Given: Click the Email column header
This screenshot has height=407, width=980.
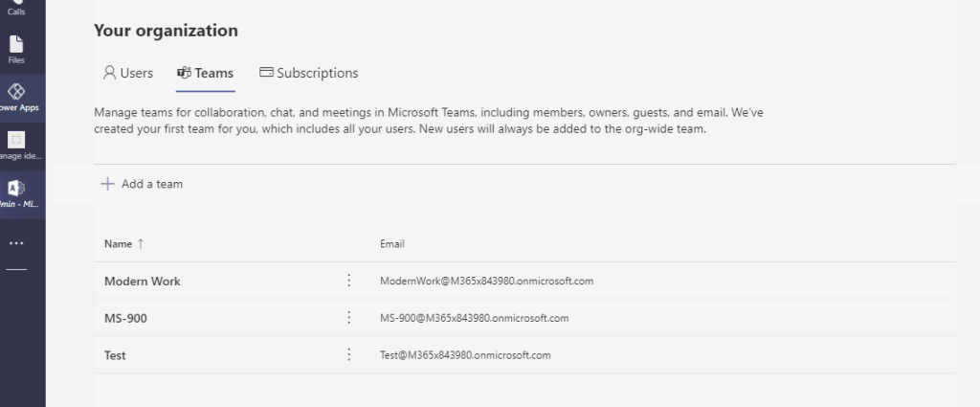Looking at the screenshot, I should coord(392,244).
